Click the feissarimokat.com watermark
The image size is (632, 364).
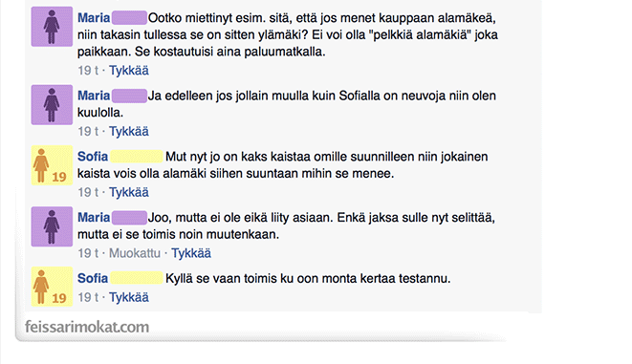87,327
